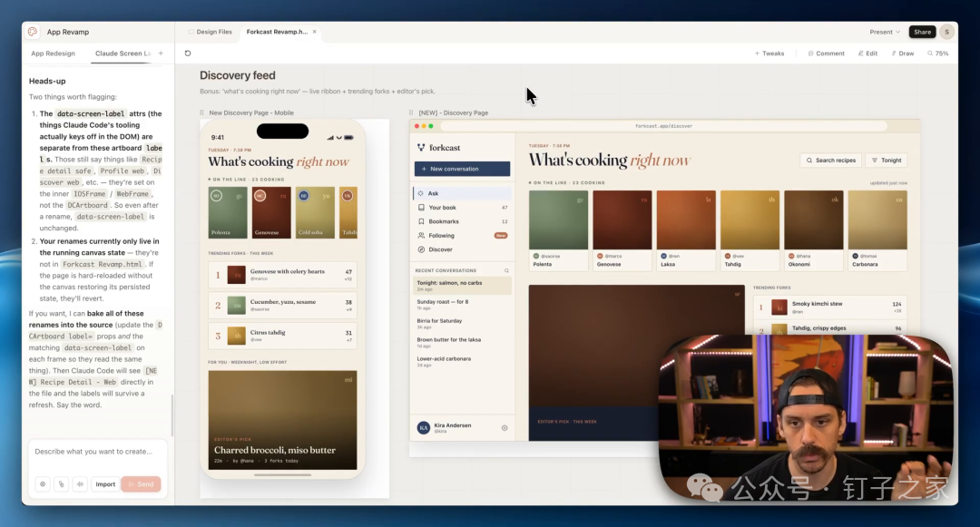
Task: Click the grip handle beside [NEW] - Discovery Page
Action: click(x=411, y=113)
